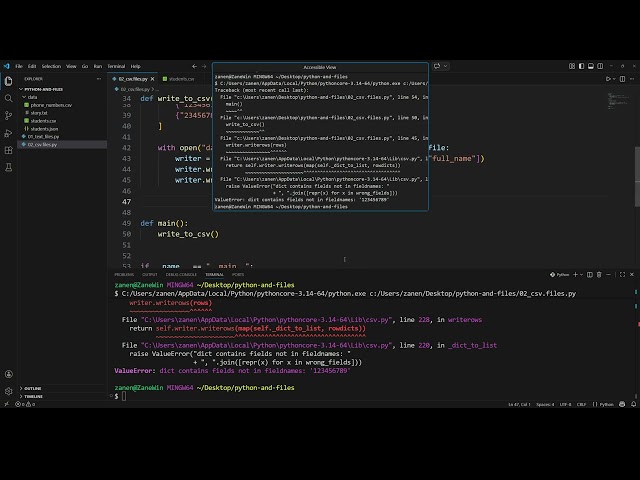Image resolution: width=640 pixels, height=480 pixels.
Task: Open the Search view in activity bar
Action: (8, 98)
